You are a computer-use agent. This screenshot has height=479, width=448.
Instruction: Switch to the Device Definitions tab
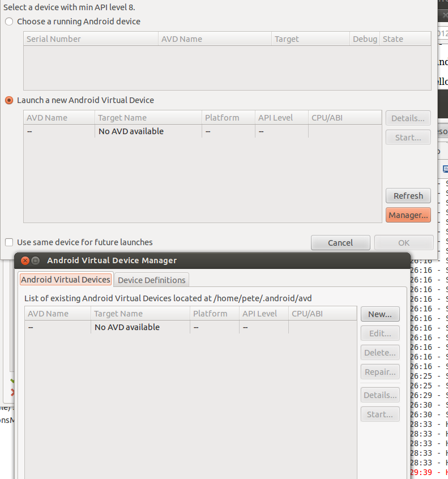click(x=151, y=280)
